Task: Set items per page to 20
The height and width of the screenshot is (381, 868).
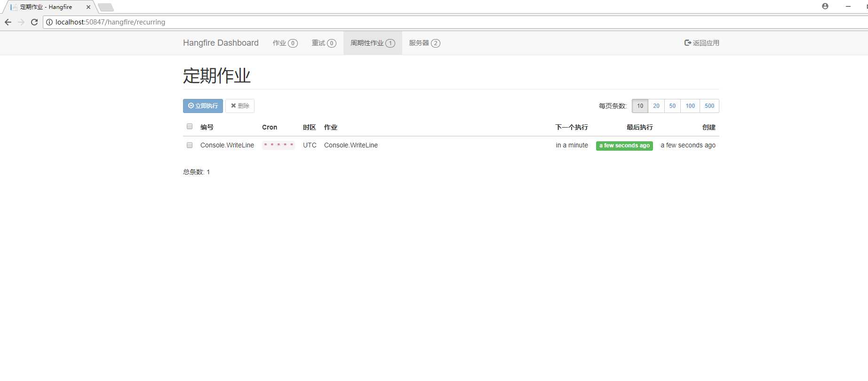Action: pyautogui.click(x=656, y=106)
